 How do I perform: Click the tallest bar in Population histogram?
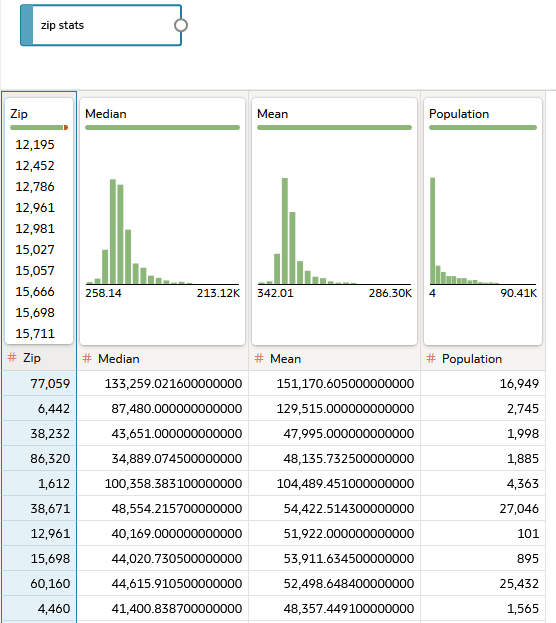[433, 231]
